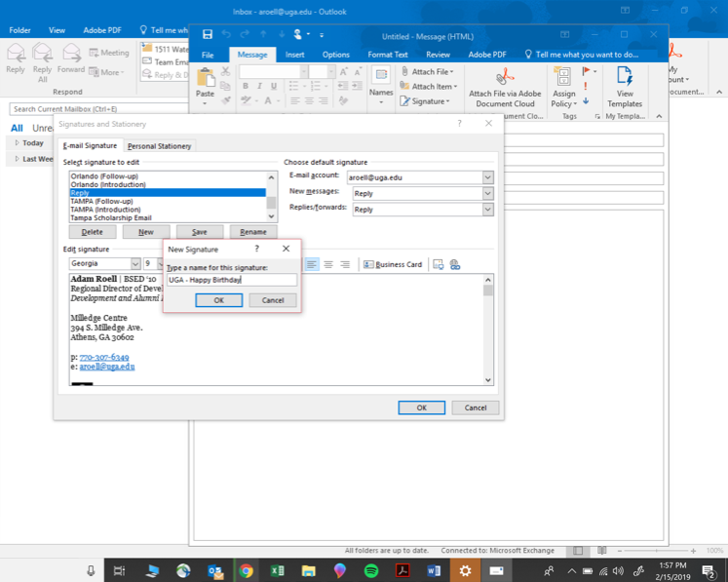Click OK in Signatures and Stationery dialog
728x582 pixels.
[421, 407]
